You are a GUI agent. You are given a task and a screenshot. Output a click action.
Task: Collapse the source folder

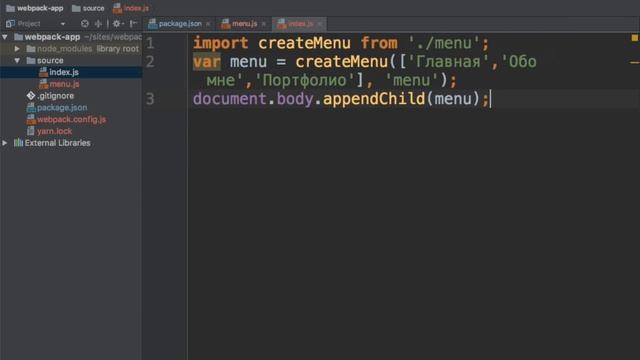[x=17, y=60]
